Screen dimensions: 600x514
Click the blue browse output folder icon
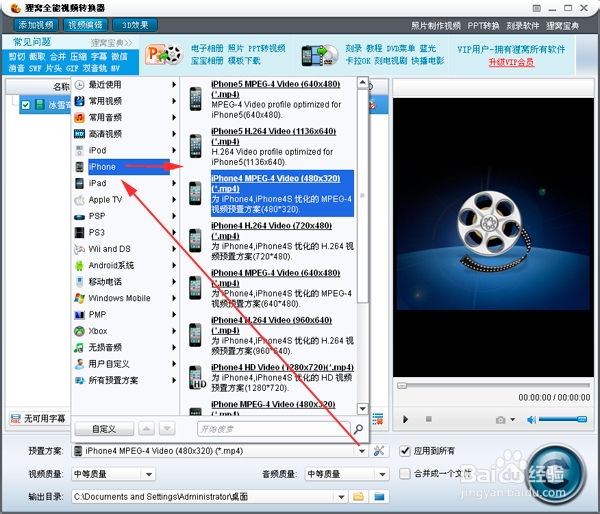[379, 497]
